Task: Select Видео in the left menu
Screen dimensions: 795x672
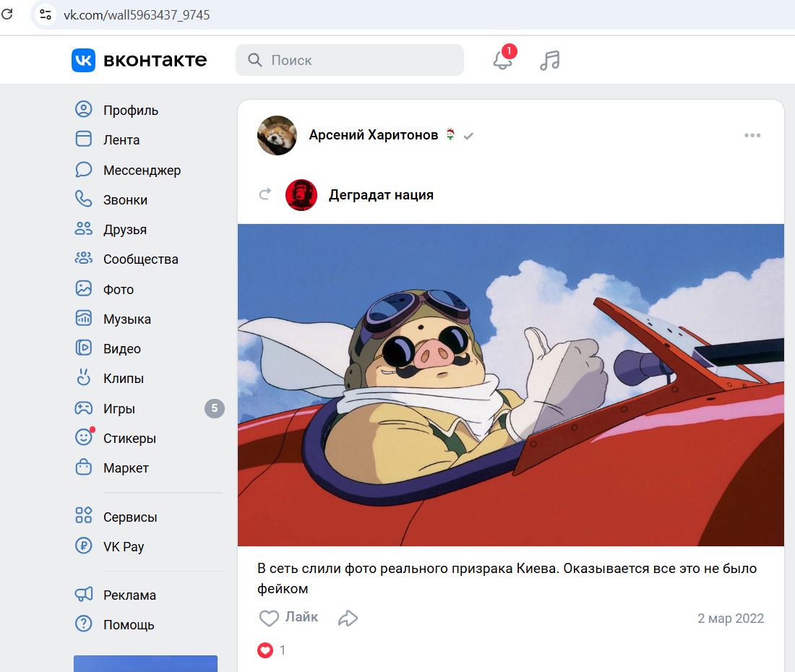Action: click(122, 349)
